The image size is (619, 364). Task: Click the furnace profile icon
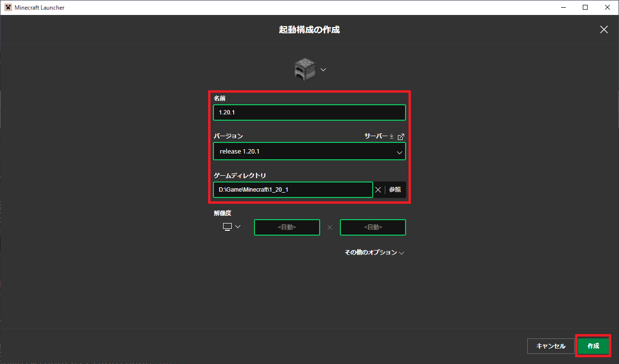(x=305, y=70)
